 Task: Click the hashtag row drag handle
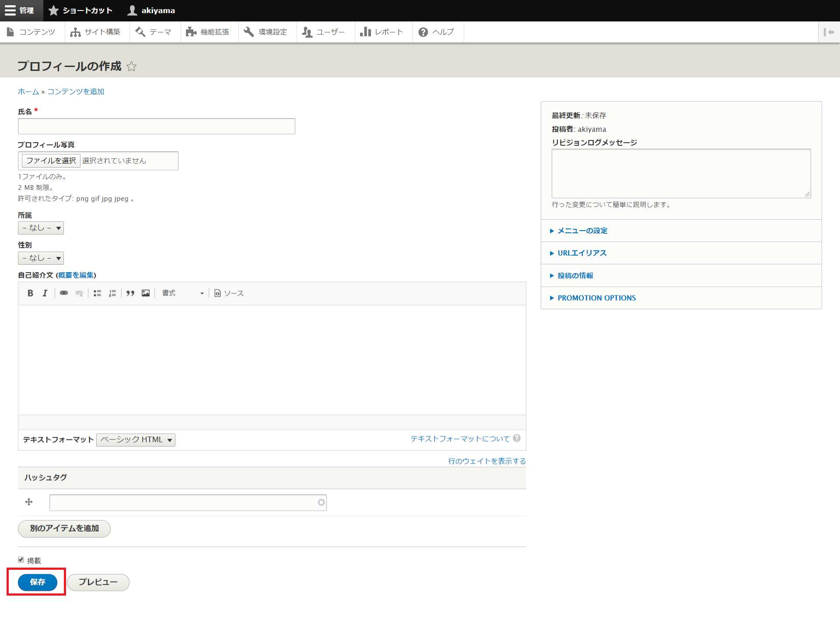(x=29, y=502)
